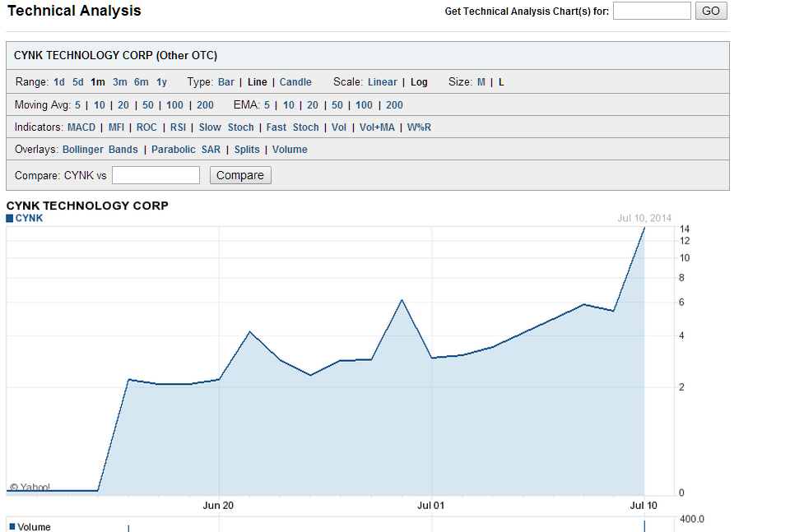Set chart size to M
The height and width of the screenshot is (532, 790).
[481, 82]
